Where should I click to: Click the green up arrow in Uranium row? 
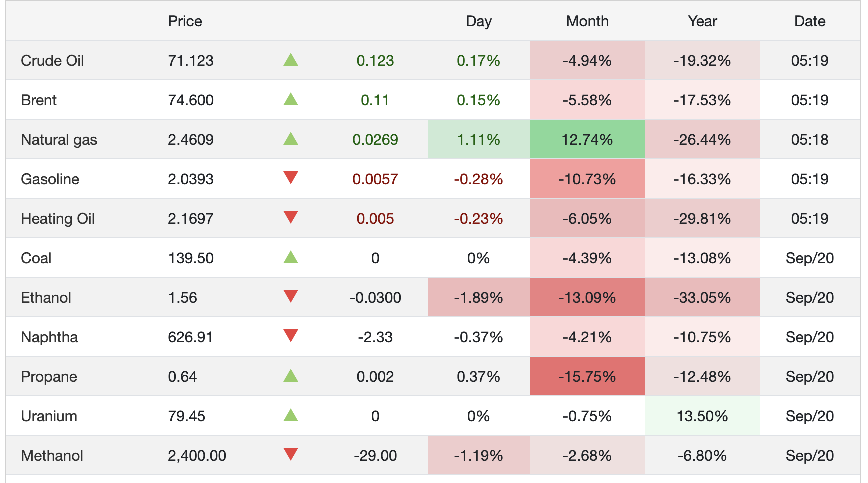pyautogui.click(x=291, y=416)
